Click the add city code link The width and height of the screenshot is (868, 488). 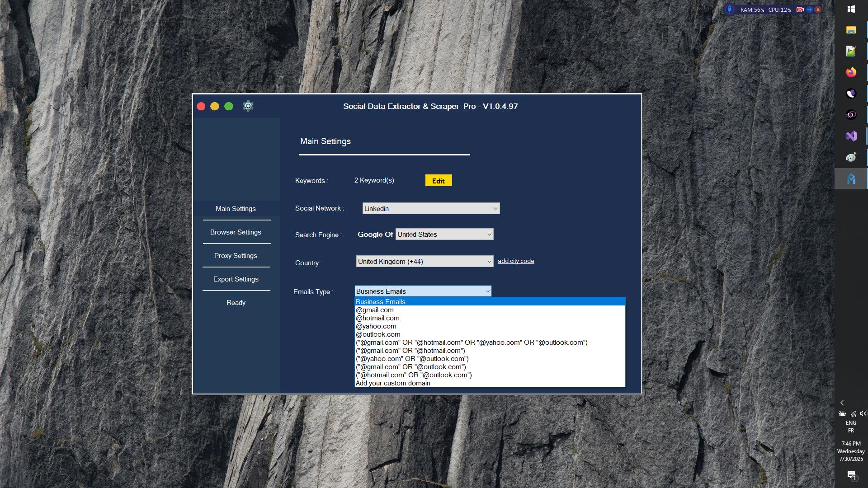[516, 261]
